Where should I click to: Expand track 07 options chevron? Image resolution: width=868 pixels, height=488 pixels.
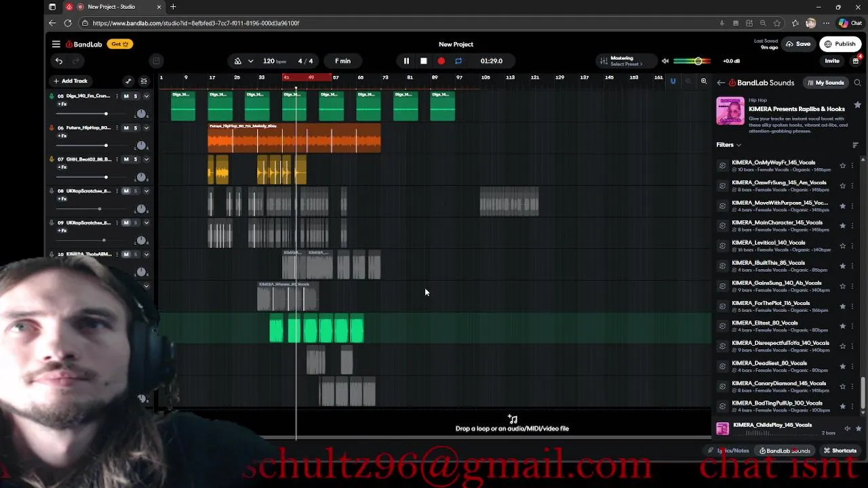click(x=146, y=159)
